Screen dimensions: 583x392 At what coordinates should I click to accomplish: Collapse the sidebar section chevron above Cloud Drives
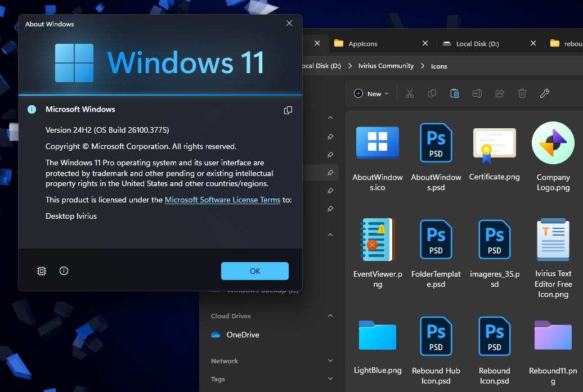(330, 235)
